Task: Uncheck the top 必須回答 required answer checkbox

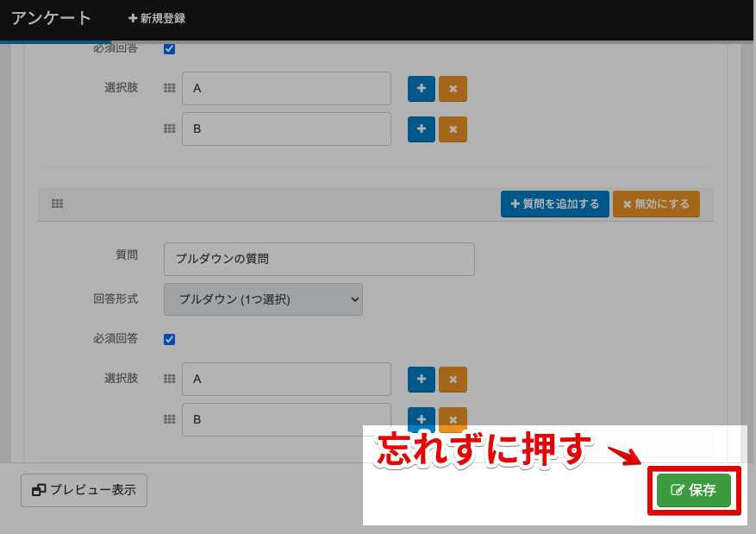Action: coord(169,48)
